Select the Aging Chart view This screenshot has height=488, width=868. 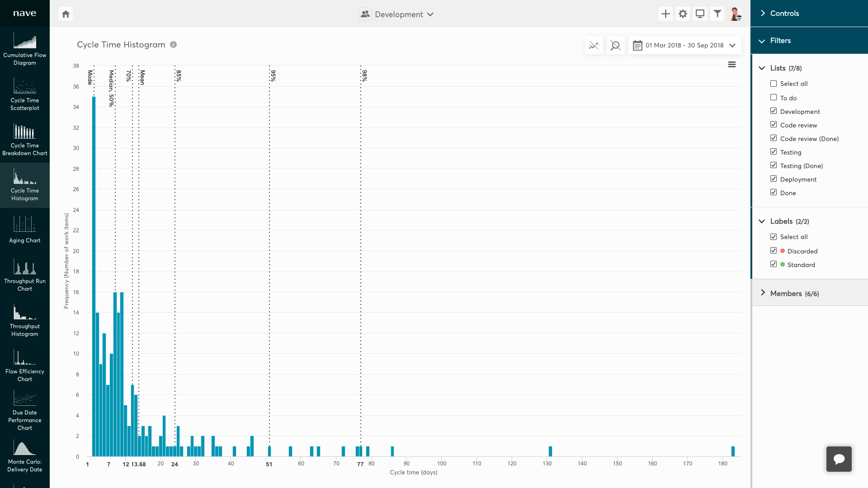click(25, 230)
